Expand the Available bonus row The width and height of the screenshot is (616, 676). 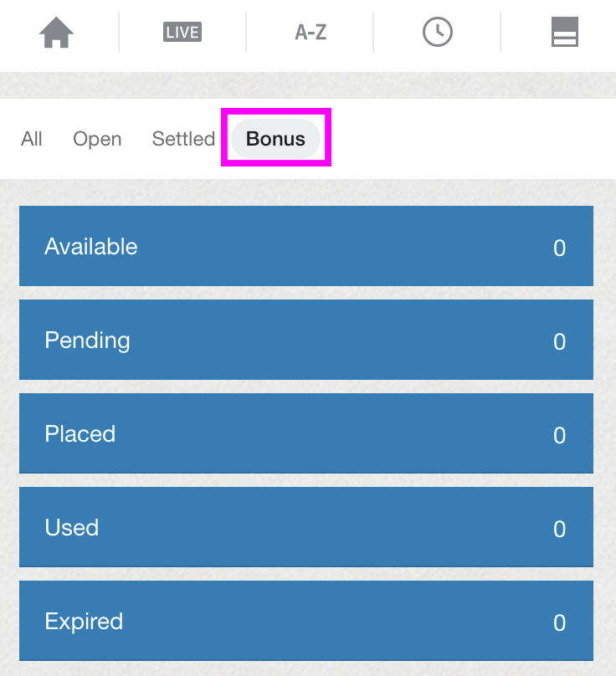pyautogui.click(x=306, y=246)
